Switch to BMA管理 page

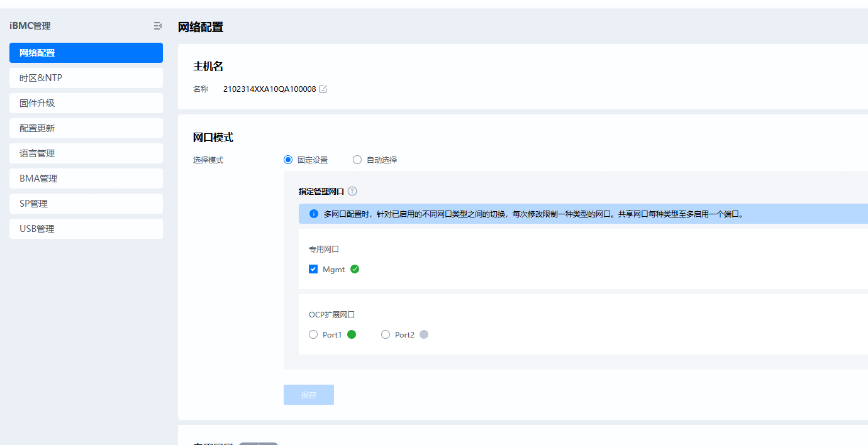pos(86,179)
